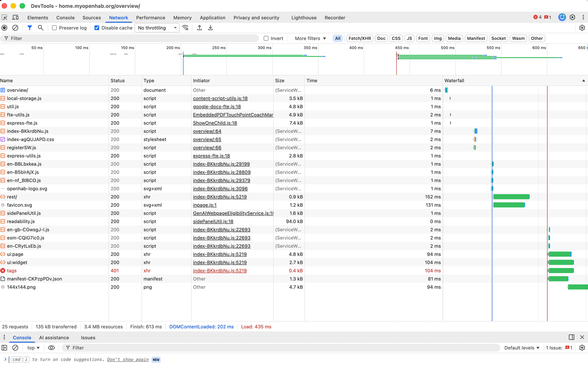Click the import HAR upload icon
Image resolution: width=588 pixels, height=368 pixels.
click(x=199, y=28)
